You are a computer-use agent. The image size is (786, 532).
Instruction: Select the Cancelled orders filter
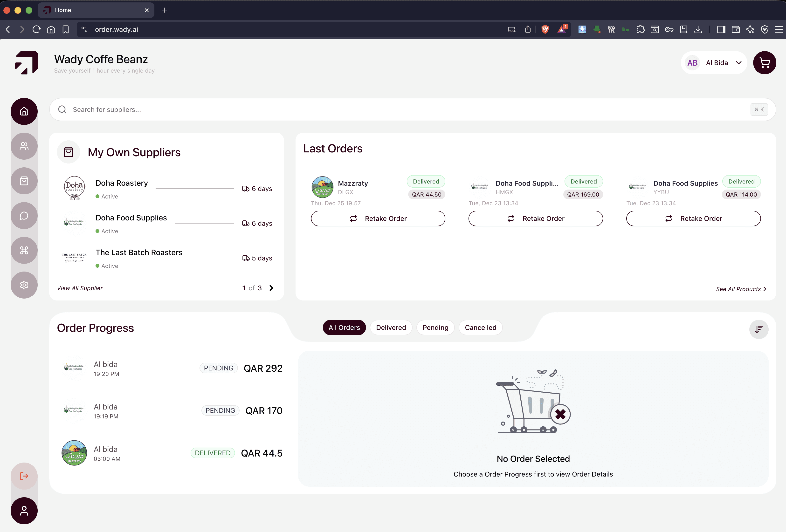pos(480,327)
